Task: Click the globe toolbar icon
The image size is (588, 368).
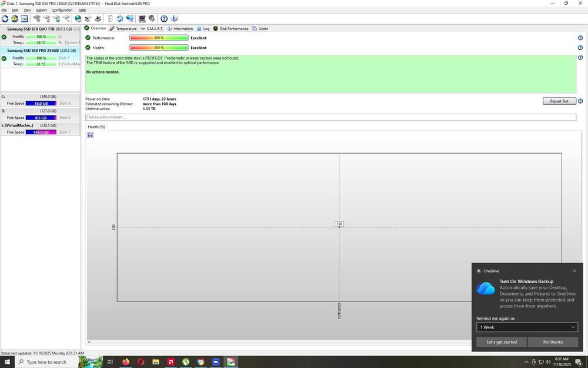Action: (x=78, y=18)
